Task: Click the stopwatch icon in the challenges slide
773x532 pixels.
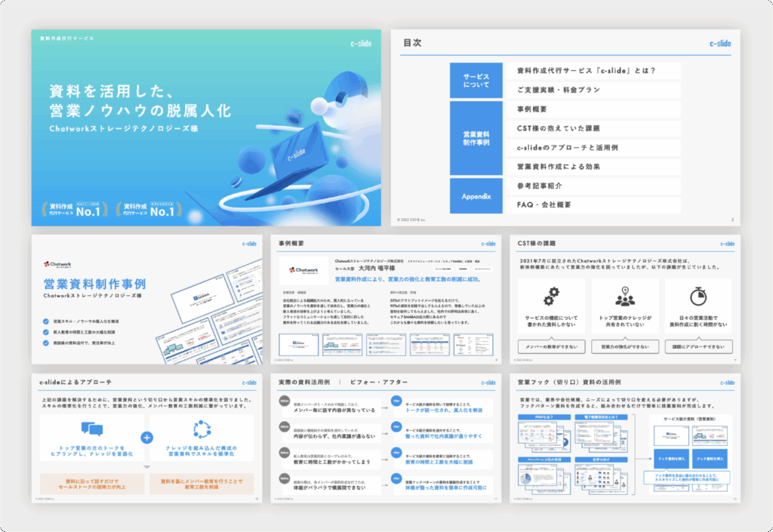Action: pyautogui.click(x=698, y=296)
